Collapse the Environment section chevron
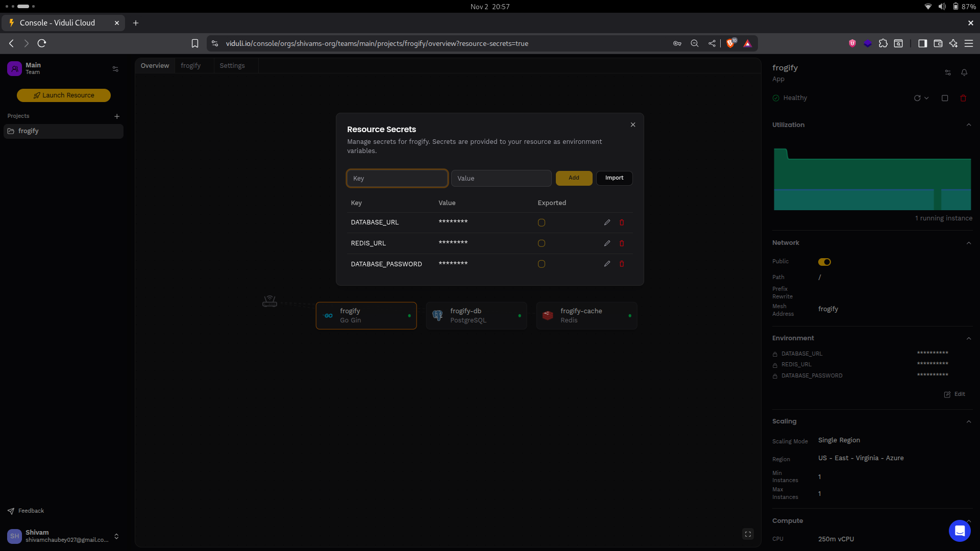The height and width of the screenshot is (551, 980). [968, 338]
